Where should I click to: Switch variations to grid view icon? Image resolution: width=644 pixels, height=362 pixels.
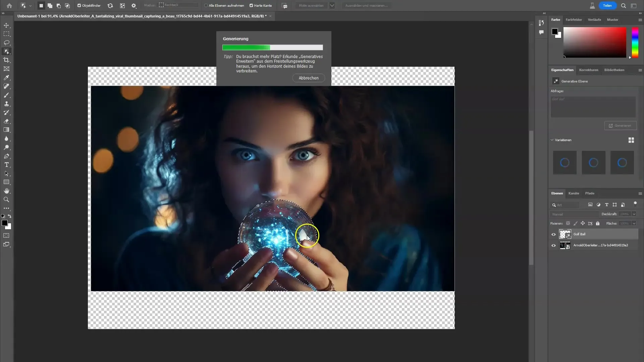click(x=631, y=140)
